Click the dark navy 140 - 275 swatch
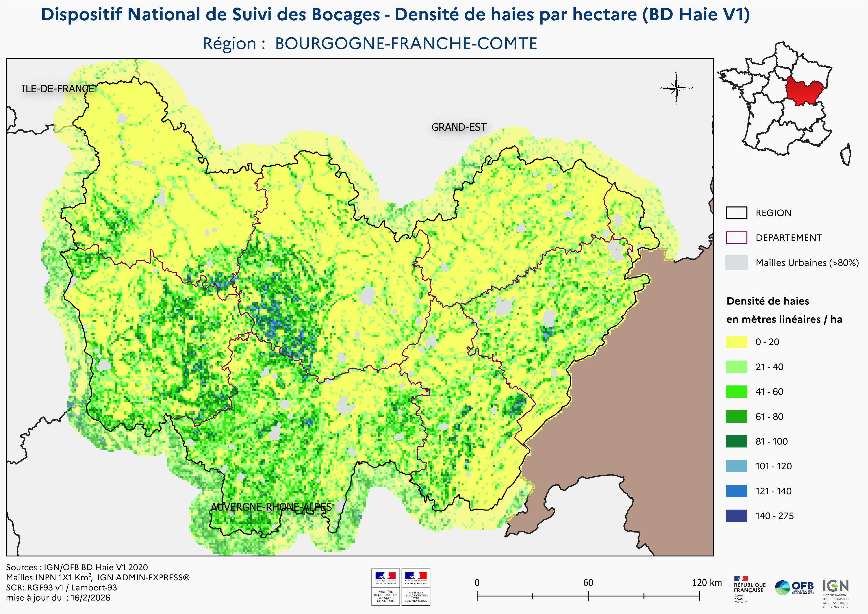 click(736, 516)
